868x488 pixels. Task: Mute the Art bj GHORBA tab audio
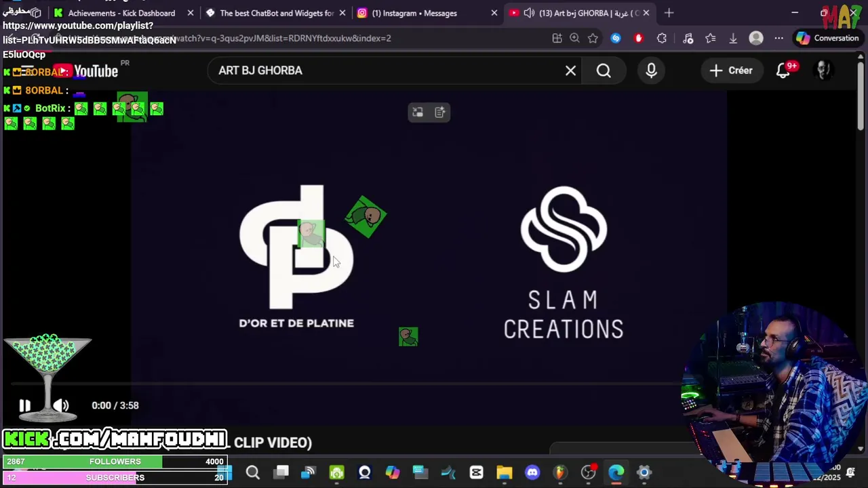click(529, 13)
